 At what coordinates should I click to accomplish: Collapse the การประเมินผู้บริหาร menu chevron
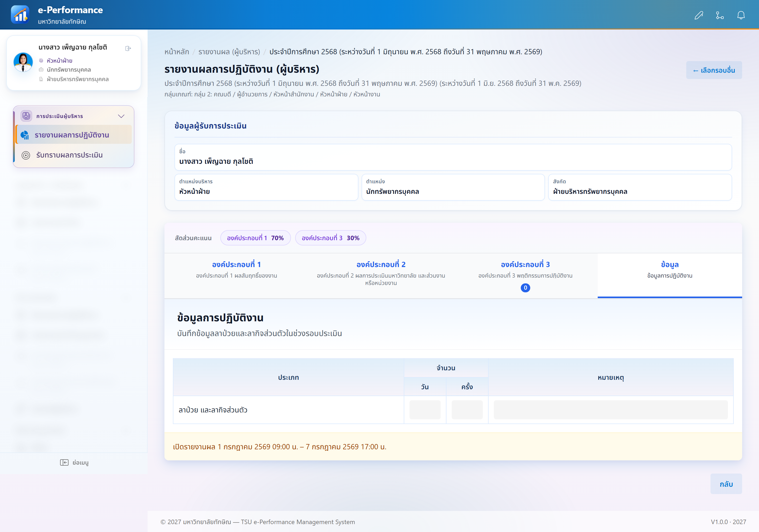(121, 116)
